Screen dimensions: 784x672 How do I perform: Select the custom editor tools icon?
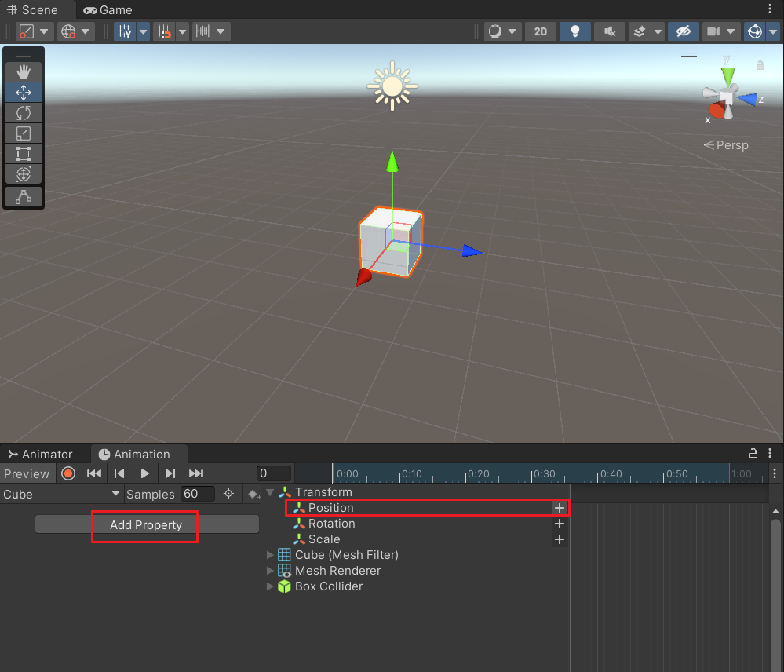23,197
